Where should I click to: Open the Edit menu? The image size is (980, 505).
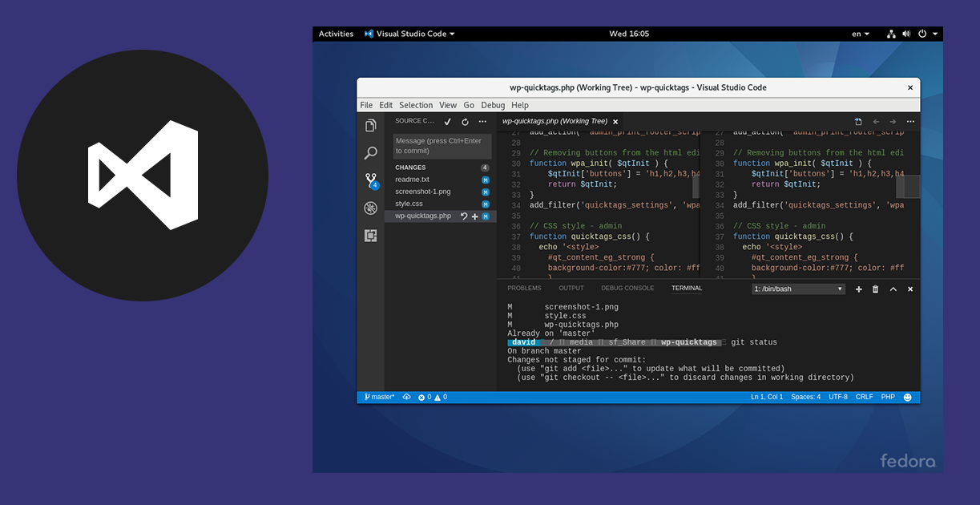click(x=386, y=105)
